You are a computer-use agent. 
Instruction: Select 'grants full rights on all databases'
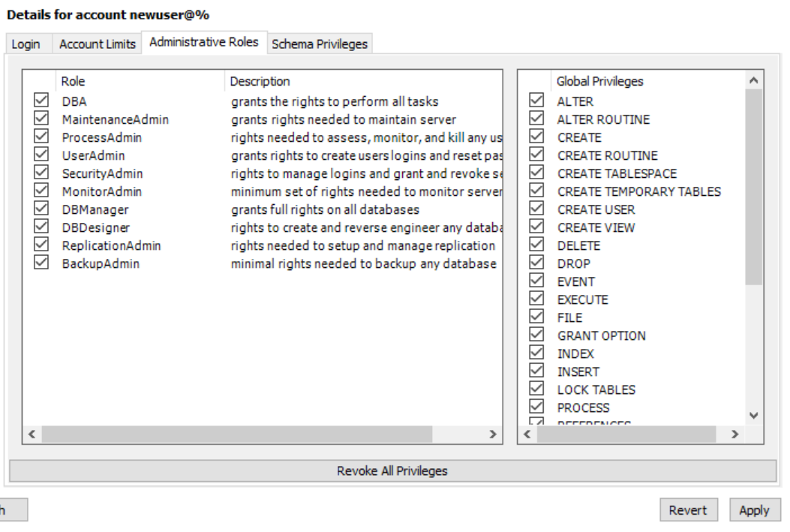(325, 209)
